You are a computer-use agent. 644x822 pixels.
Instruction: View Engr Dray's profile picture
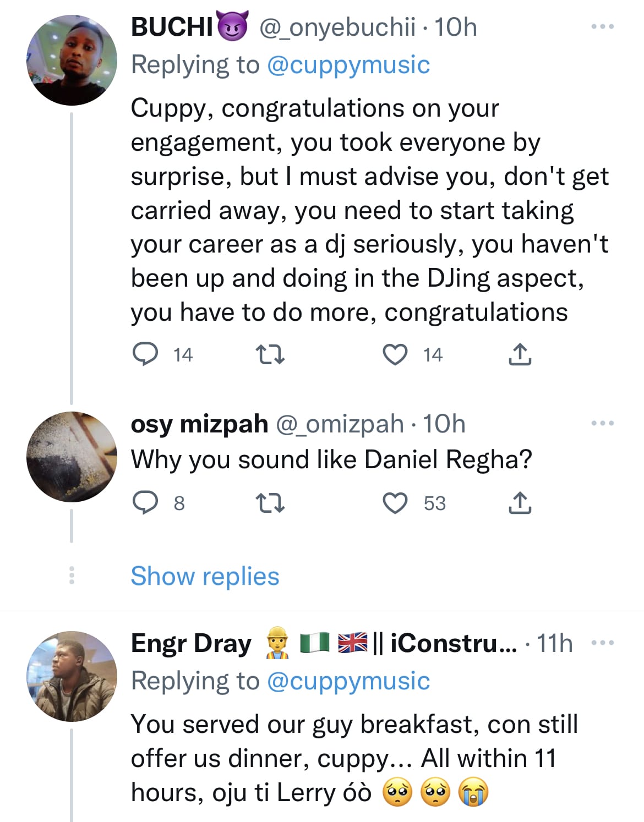[72, 676]
